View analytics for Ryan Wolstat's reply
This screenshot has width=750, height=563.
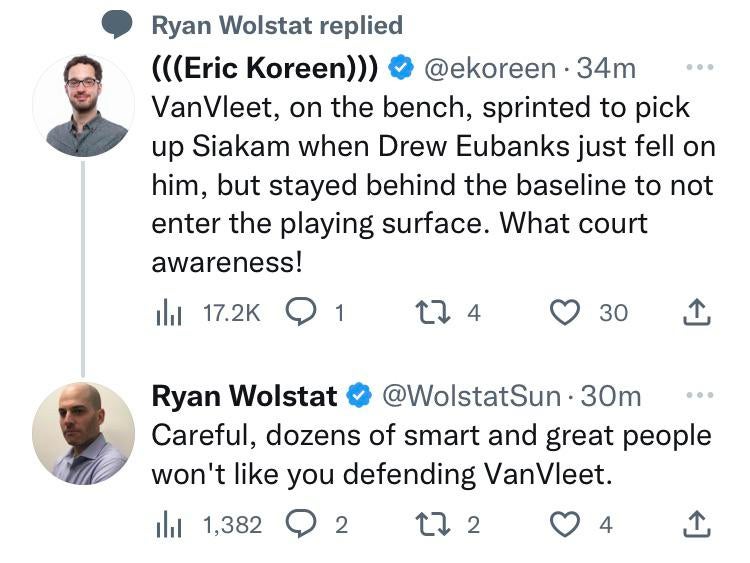[166, 524]
